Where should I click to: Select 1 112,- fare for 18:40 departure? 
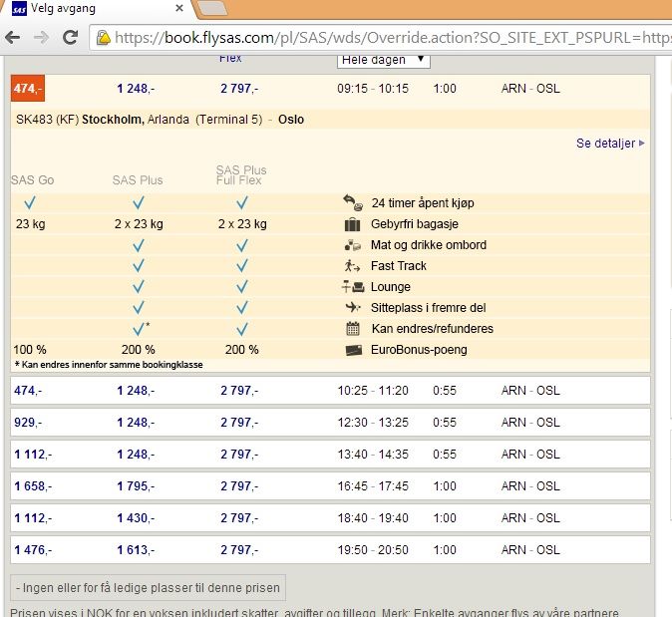click(x=33, y=518)
